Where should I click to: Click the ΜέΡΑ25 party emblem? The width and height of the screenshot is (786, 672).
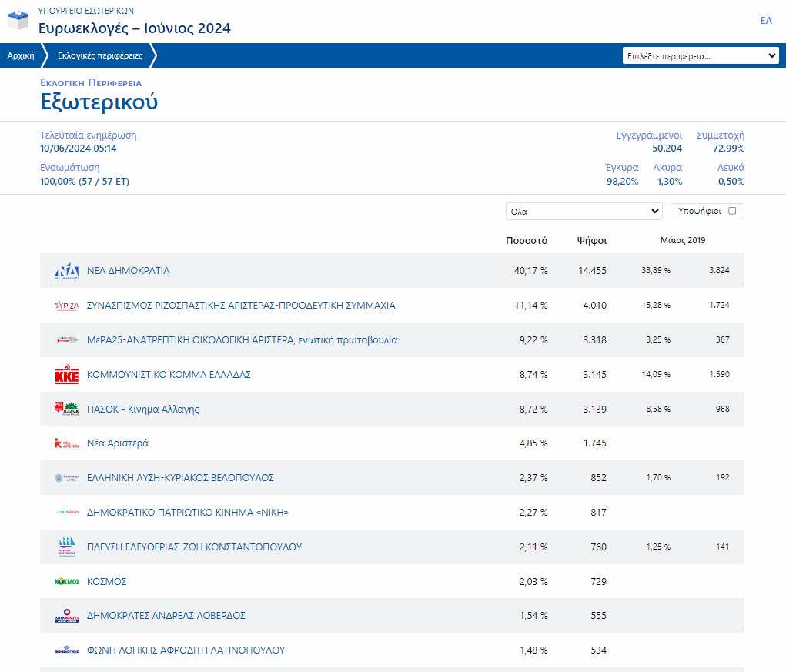click(x=66, y=340)
